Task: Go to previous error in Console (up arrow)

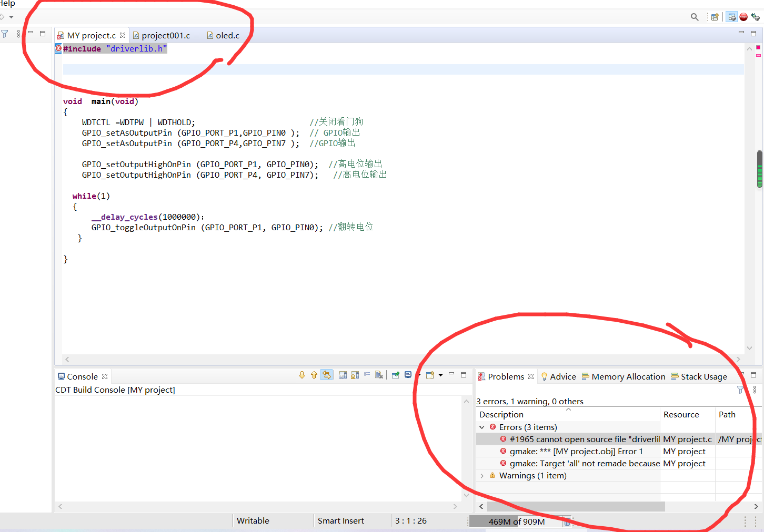Action: 314,375
